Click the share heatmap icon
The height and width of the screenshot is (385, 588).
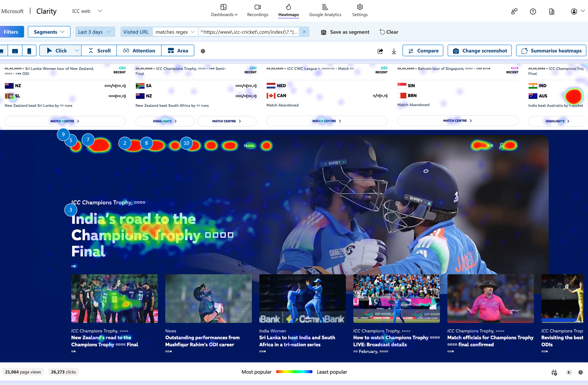pos(380,51)
